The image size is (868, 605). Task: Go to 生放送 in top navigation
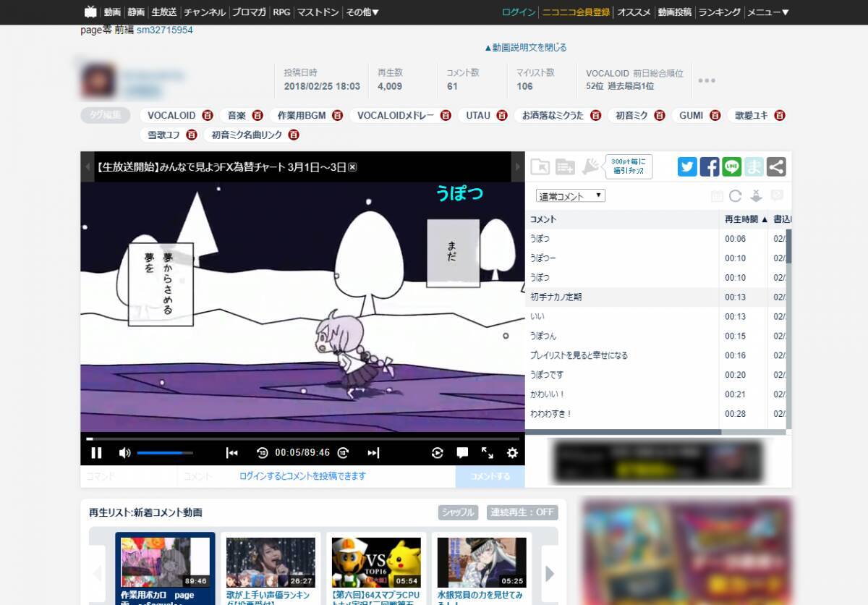(x=163, y=12)
